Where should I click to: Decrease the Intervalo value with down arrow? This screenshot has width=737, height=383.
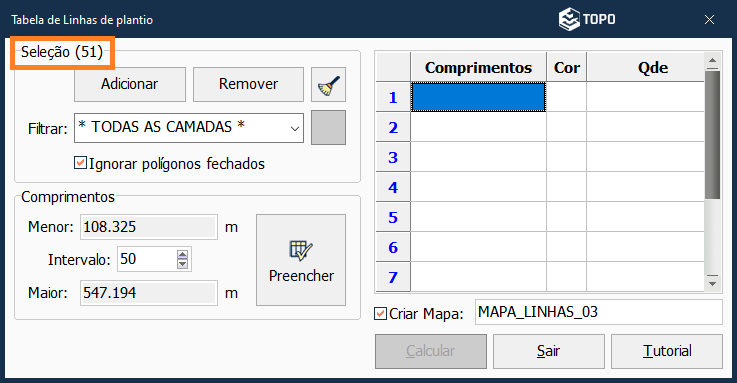[x=182, y=264]
